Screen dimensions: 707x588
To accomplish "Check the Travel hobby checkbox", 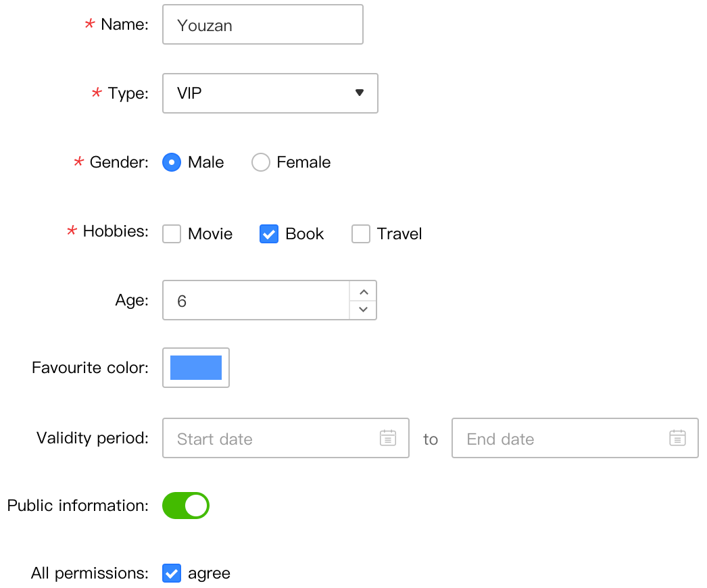I will (361, 234).
